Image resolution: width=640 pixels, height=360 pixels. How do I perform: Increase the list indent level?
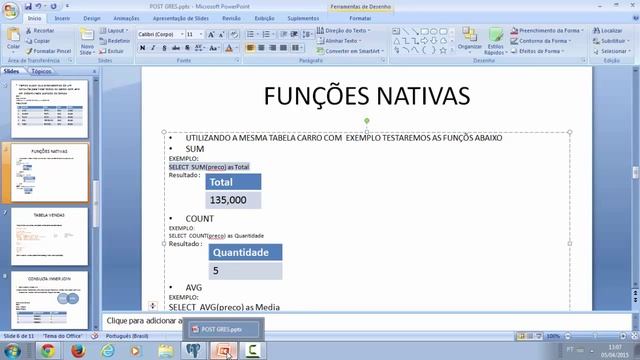294,35
